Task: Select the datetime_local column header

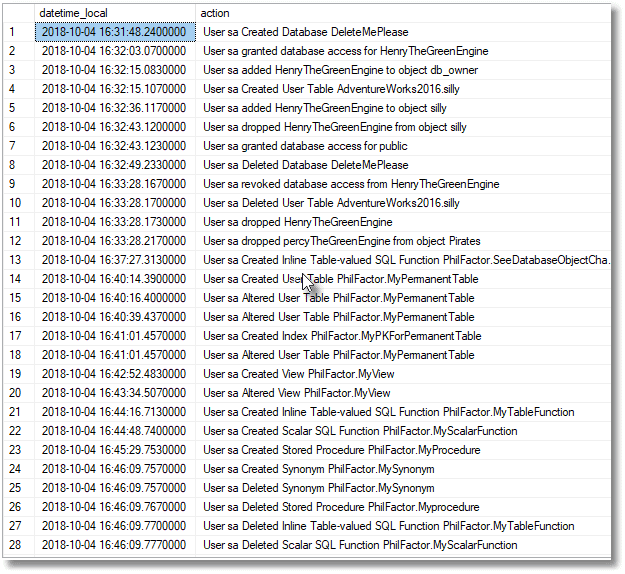Action: [115, 13]
